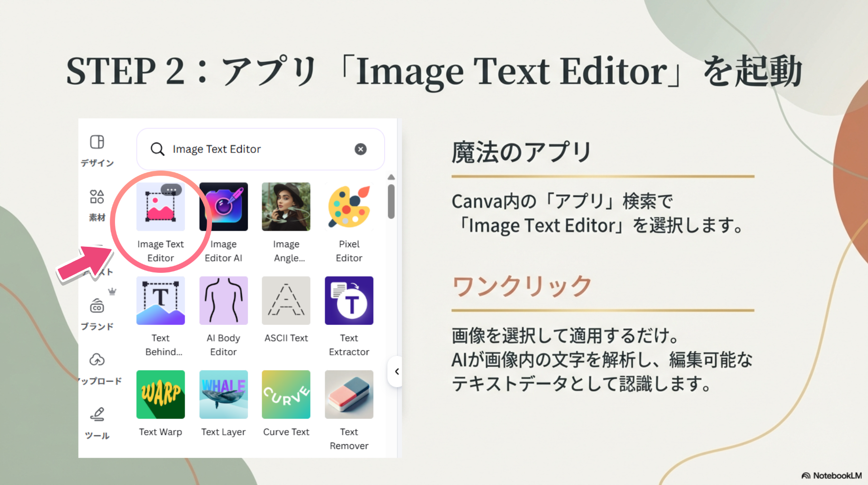Open the ブランド sidebar tab
Image resolution: width=868 pixels, height=485 pixels.
pyautogui.click(x=97, y=314)
